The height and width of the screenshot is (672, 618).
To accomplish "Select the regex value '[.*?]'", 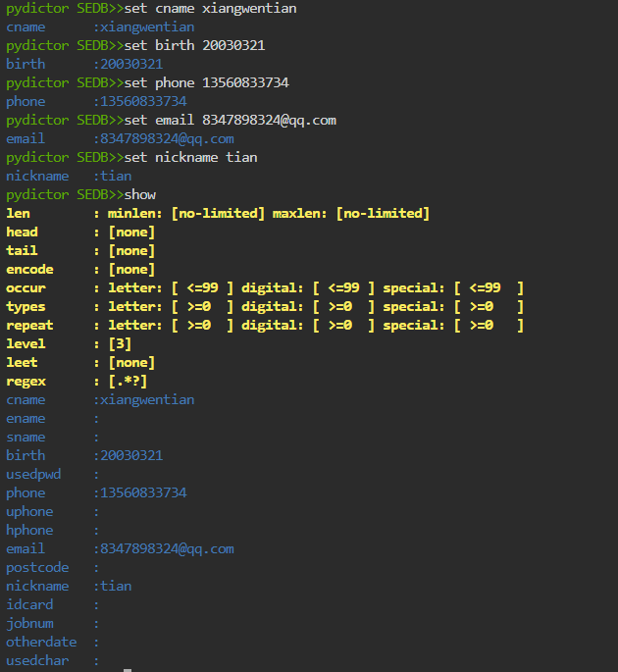I will coord(128,381).
